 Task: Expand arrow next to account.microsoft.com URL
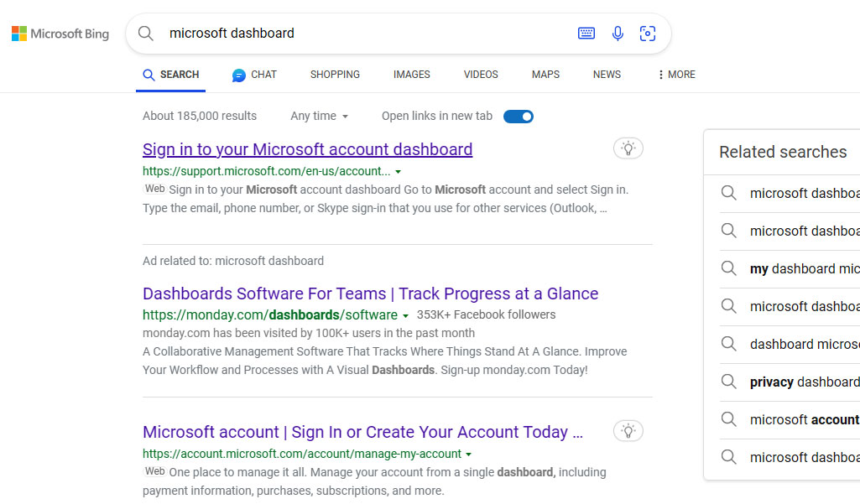click(468, 455)
